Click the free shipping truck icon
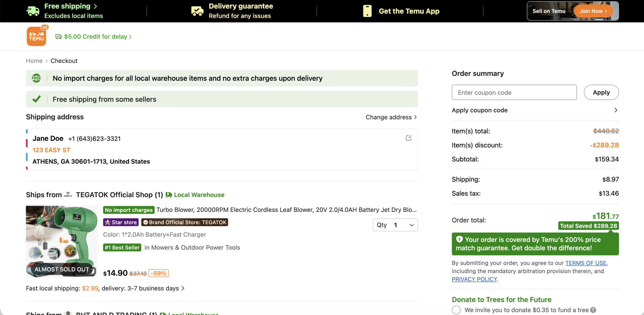Image resolution: width=644 pixels, height=315 pixels. tap(33, 11)
